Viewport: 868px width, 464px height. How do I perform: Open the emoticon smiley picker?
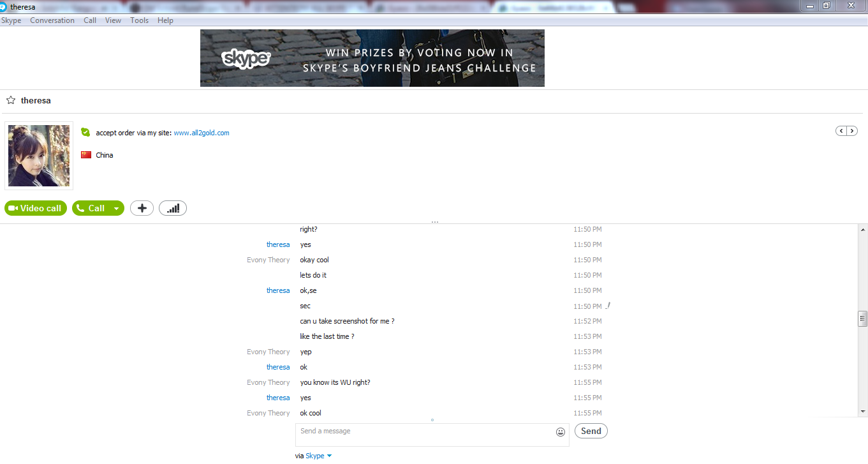coord(561,432)
